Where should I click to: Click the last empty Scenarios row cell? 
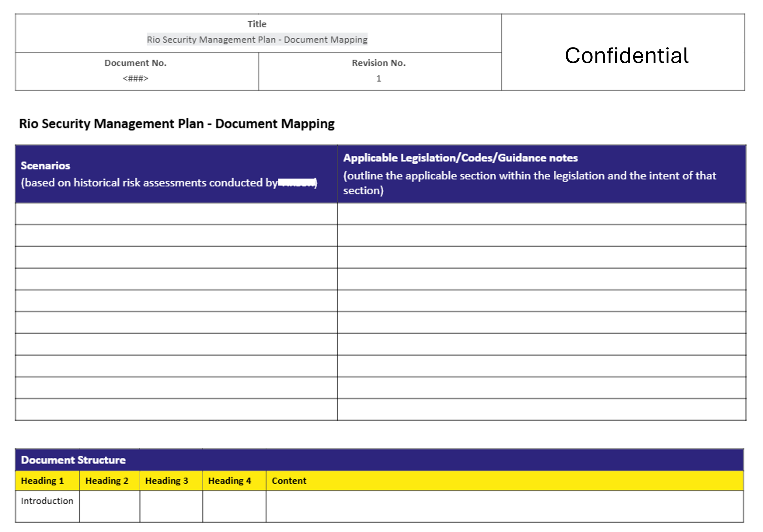coord(176,409)
